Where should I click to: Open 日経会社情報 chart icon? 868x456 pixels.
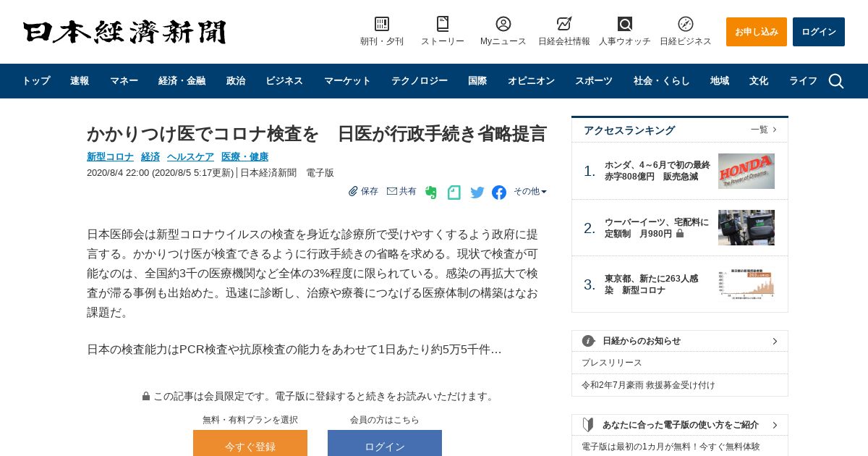tap(564, 24)
